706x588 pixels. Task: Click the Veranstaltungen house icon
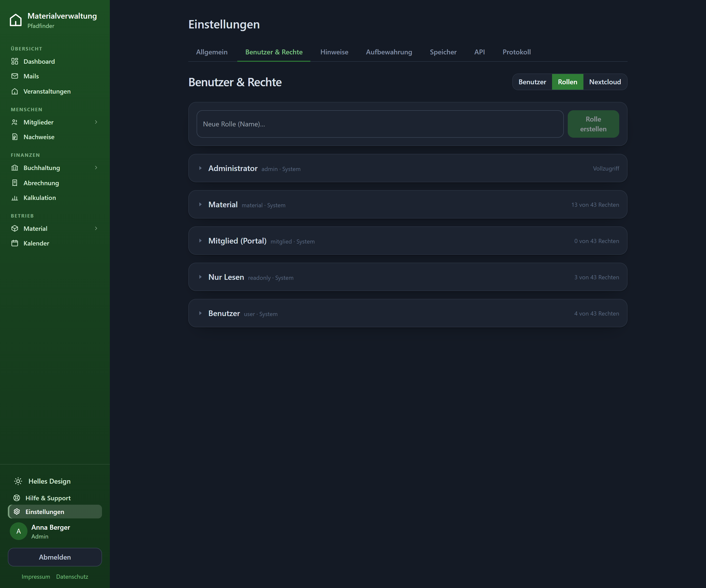coord(15,91)
